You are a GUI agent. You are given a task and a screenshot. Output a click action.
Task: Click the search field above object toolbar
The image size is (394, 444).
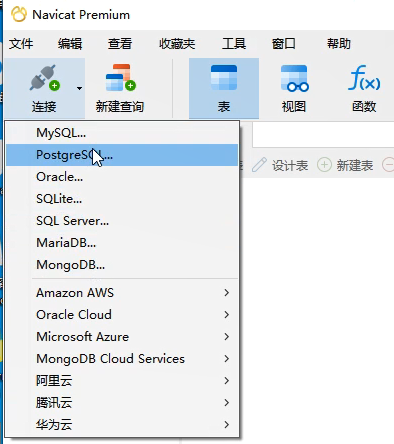coord(323,135)
